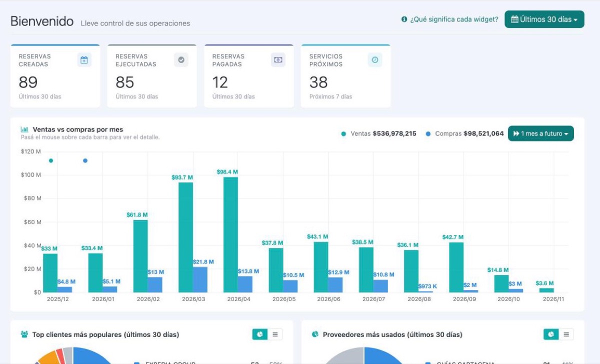Switch Proveedores más usados to list view
The width and height of the screenshot is (600, 364).
click(566, 334)
